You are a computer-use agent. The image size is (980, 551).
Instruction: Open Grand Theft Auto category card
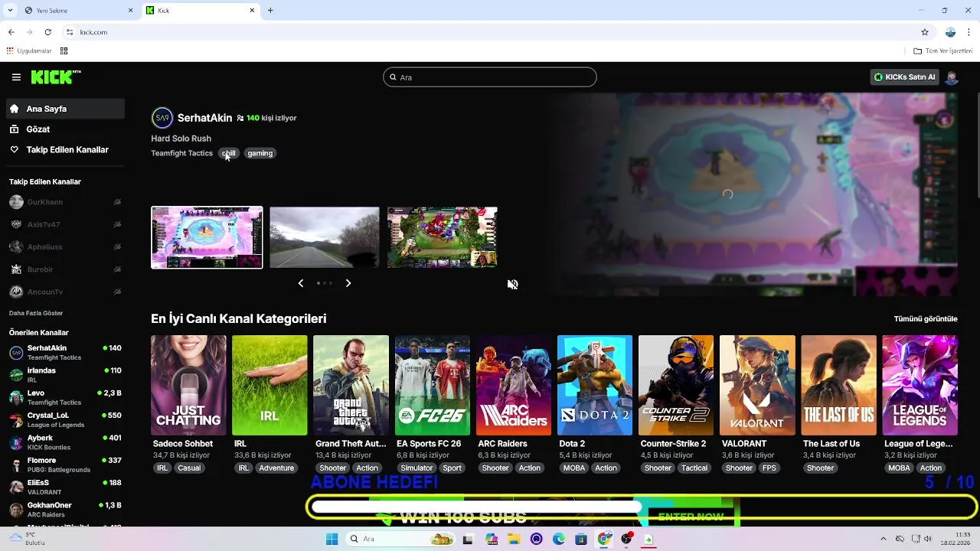coord(351,385)
